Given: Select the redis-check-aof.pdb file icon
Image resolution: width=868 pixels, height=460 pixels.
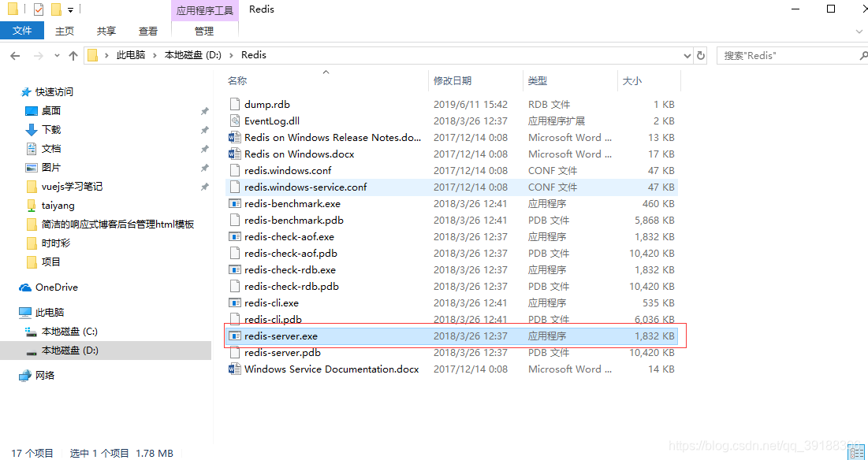Looking at the screenshot, I should (235, 254).
